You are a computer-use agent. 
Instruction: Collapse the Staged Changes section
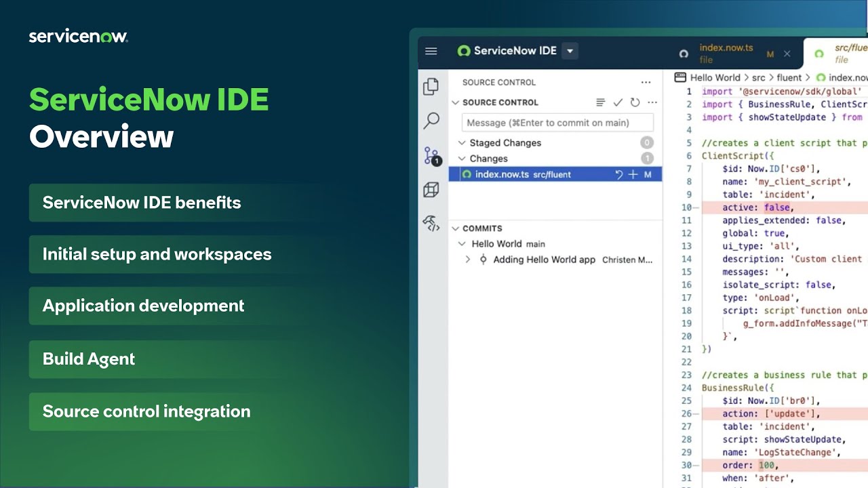pos(462,142)
